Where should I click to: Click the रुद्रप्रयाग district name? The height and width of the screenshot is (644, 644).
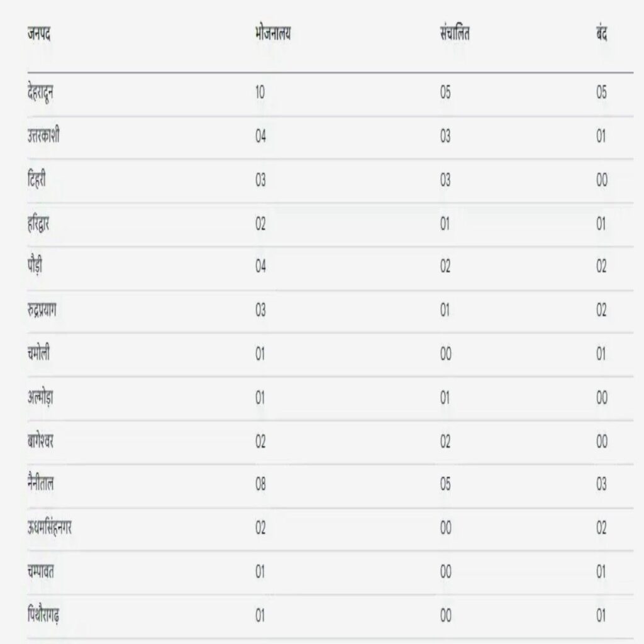pyautogui.click(x=46, y=310)
